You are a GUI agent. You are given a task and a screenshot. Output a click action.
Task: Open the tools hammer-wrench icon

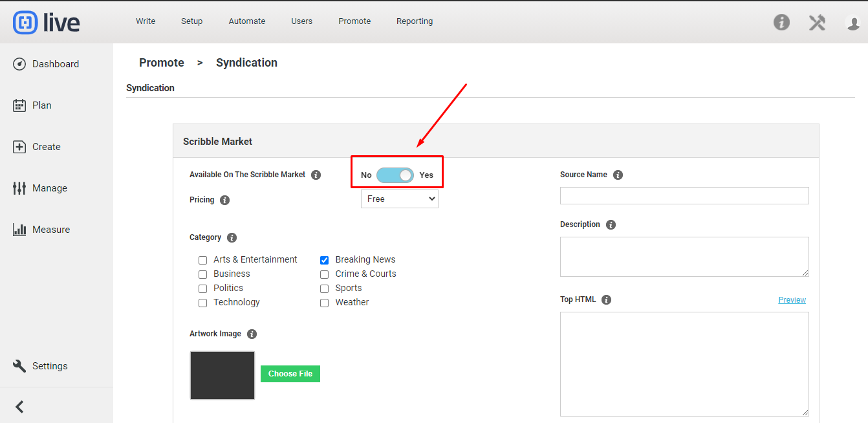(817, 23)
